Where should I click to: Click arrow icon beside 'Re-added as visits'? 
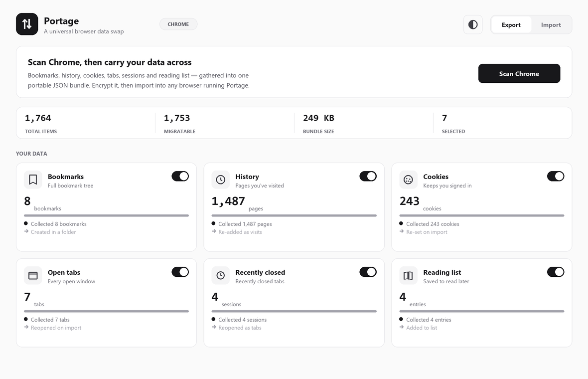point(214,231)
